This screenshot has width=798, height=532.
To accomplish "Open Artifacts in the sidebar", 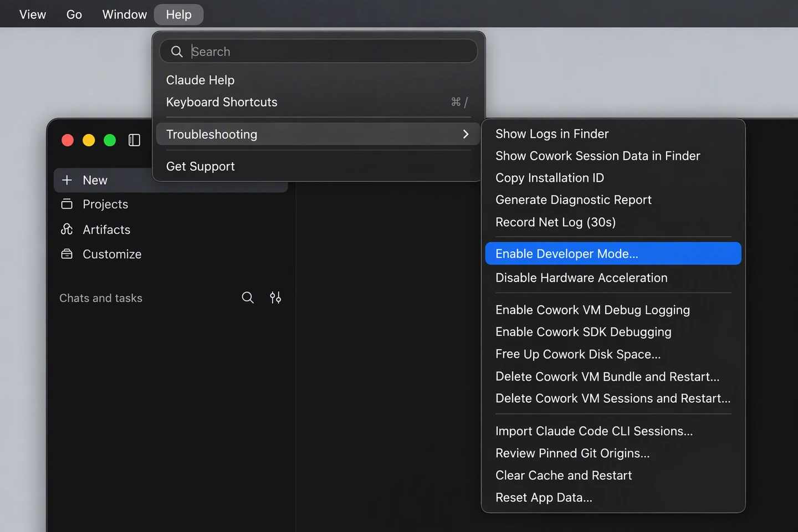I will pos(171,229).
